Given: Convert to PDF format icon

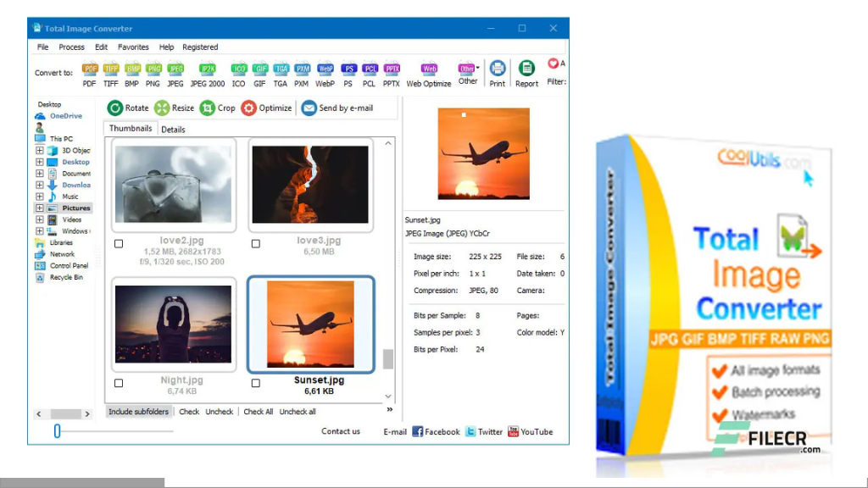Looking at the screenshot, I should click(x=89, y=69).
